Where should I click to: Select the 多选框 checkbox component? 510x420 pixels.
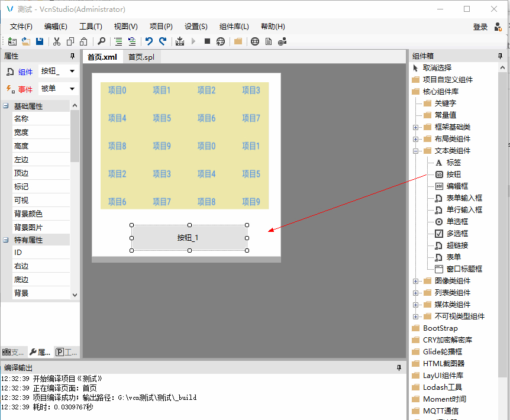click(x=457, y=234)
